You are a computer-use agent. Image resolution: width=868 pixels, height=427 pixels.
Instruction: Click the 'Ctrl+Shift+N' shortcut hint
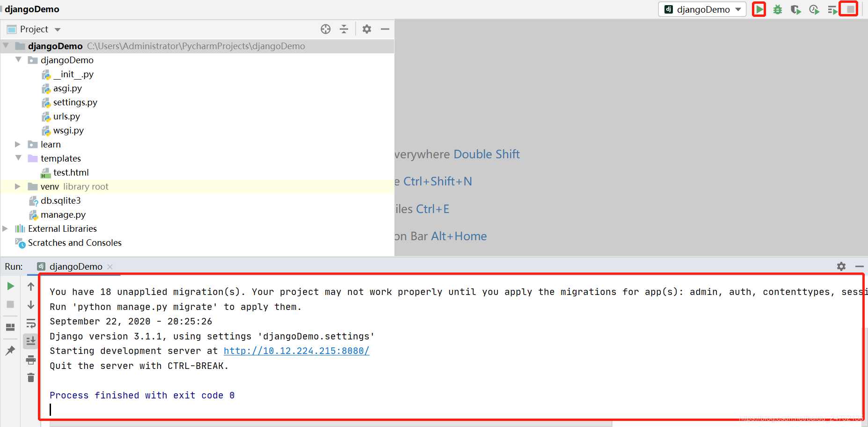coord(438,181)
